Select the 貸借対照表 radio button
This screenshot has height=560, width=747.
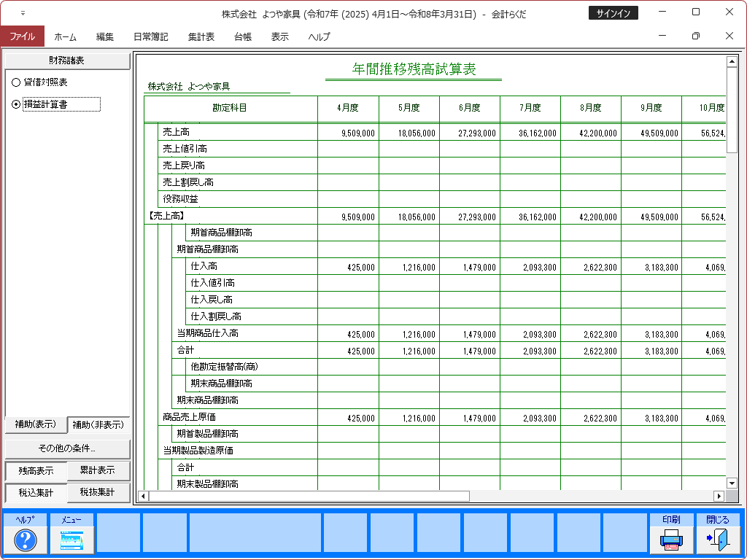point(16,82)
